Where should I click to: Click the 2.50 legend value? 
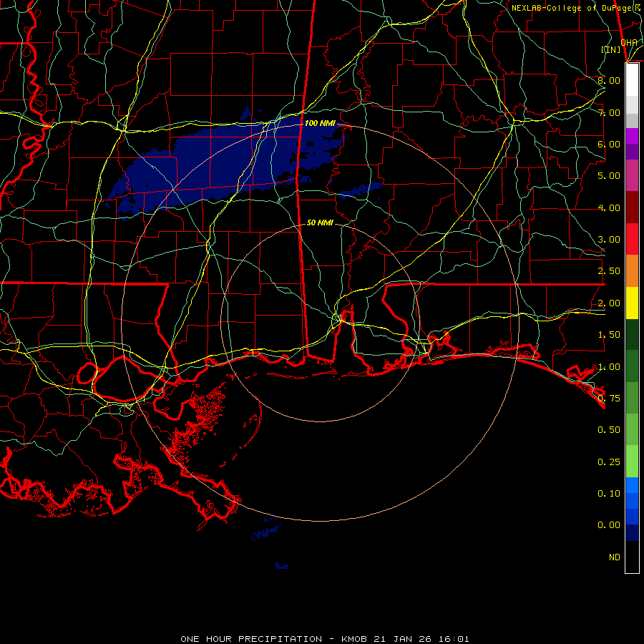609,271
